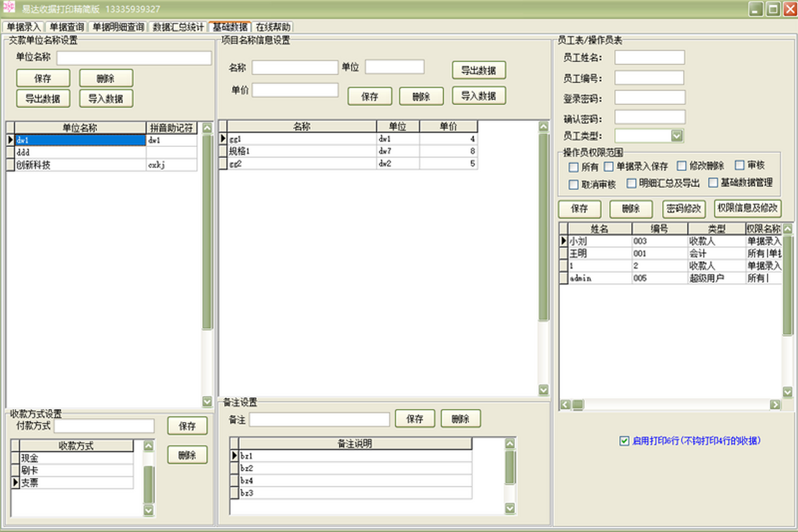Click the app icon in the title bar

pyautogui.click(x=9, y=9)
